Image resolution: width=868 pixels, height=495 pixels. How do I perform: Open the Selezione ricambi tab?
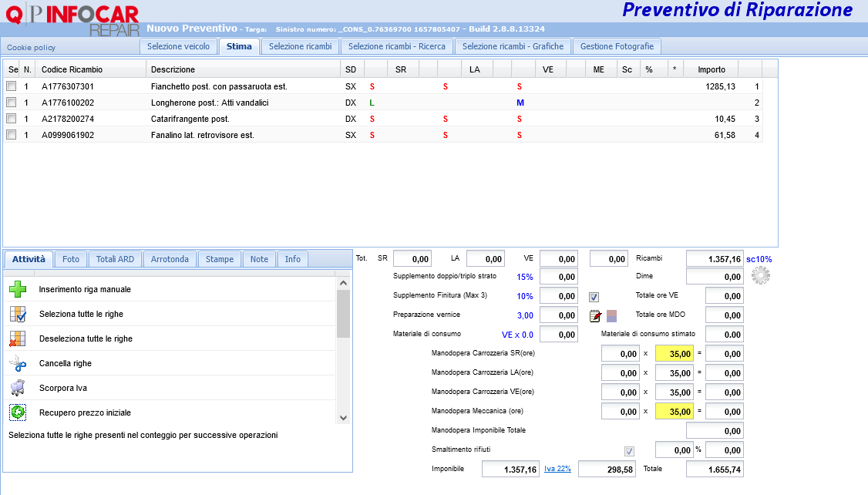coord(301,46)
